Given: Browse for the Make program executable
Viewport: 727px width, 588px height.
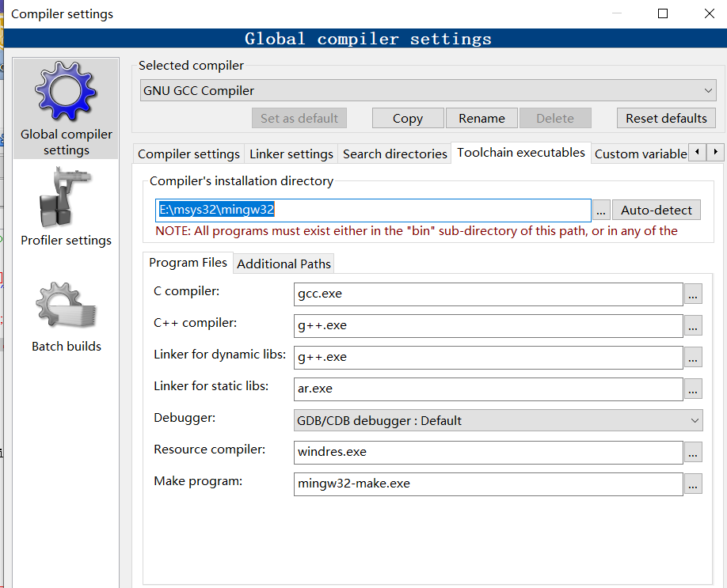Looking at the screenshot, I should [692, 484].
